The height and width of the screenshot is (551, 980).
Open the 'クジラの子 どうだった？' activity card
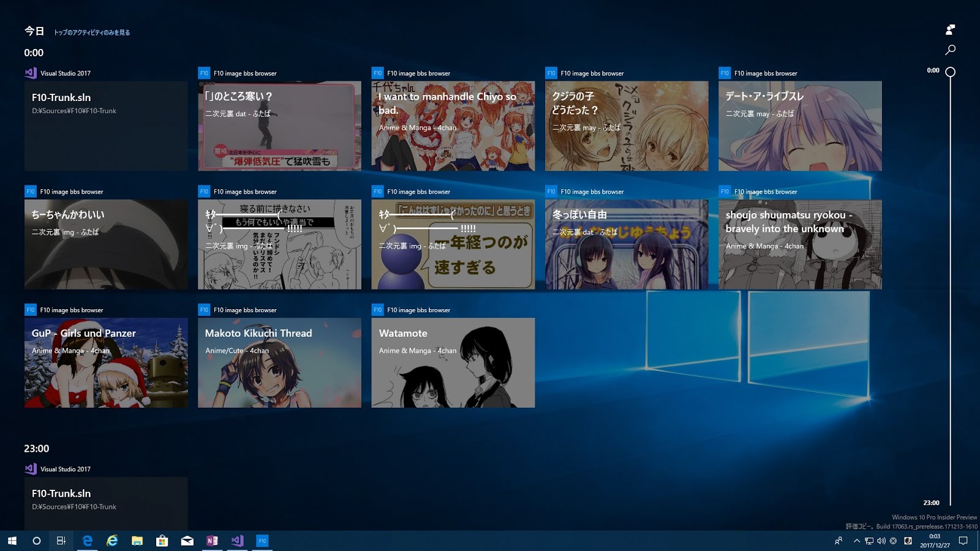[627, 126]
